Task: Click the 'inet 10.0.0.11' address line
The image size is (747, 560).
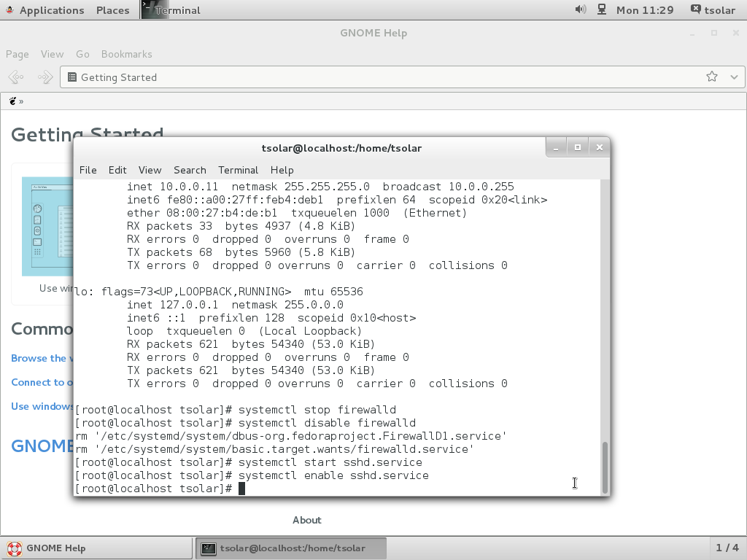Action: pyautogui.click(x=320, y=187)
